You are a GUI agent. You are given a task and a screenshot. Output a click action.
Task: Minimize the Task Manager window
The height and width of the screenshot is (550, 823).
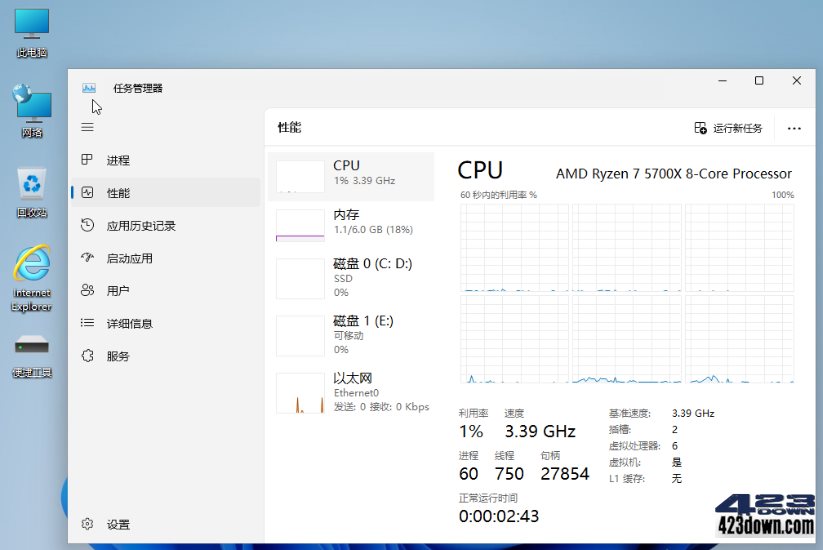pyautogui.click(x=723, y=81)
